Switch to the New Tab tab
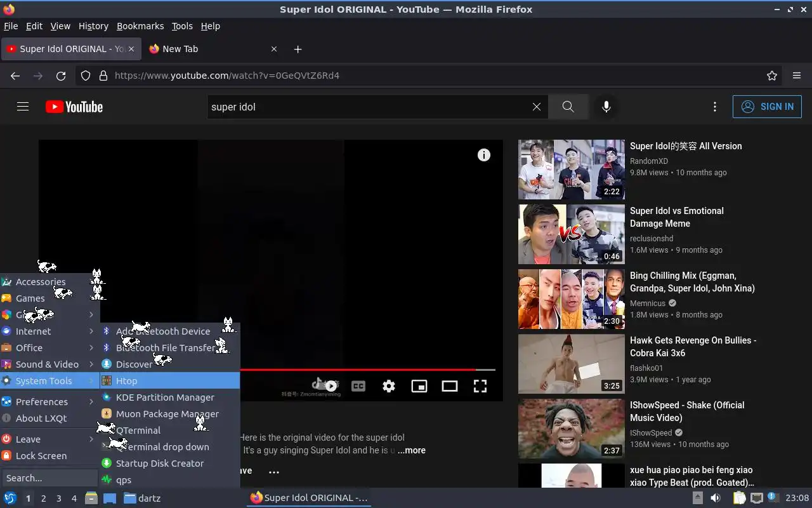Viewport: 812px width, 508px height. [213, 49]
